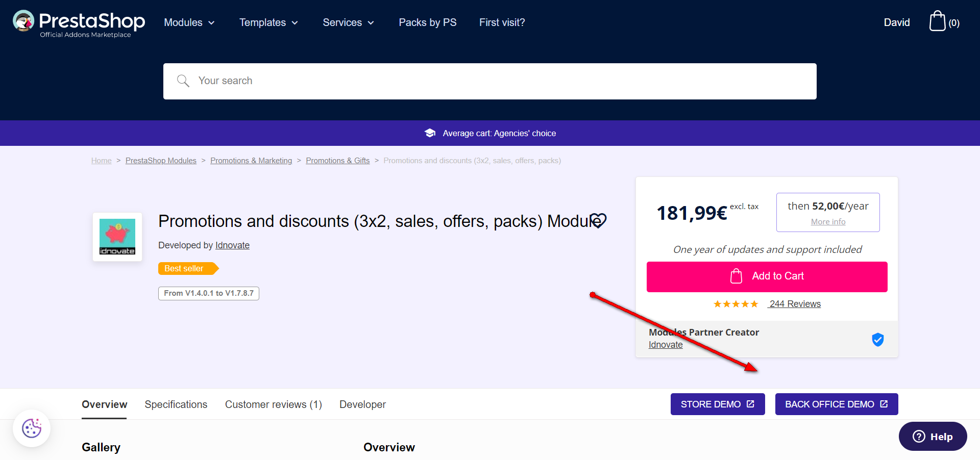Open the PrestaShop Addons logo homepage

pyautogui.click(x=79, y=23)
